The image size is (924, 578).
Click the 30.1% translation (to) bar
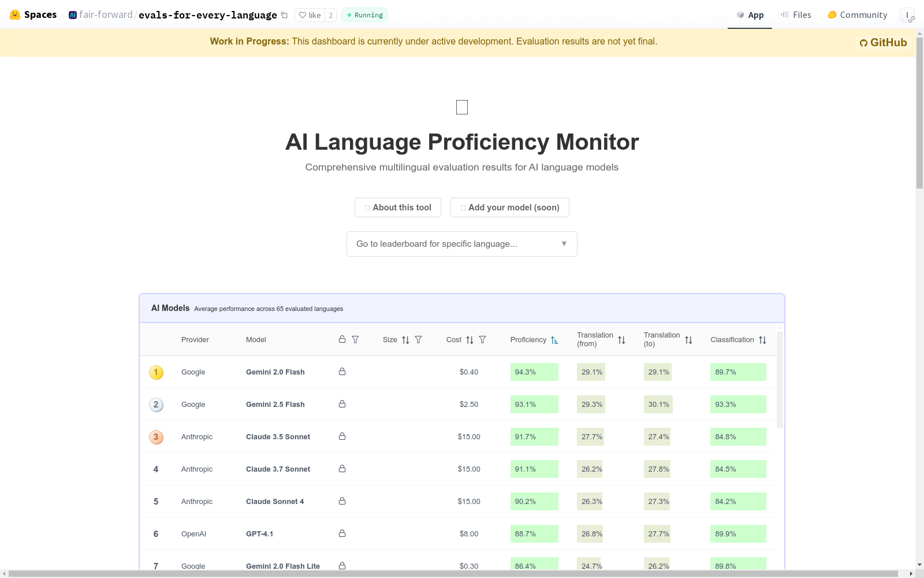pos(658,405)
